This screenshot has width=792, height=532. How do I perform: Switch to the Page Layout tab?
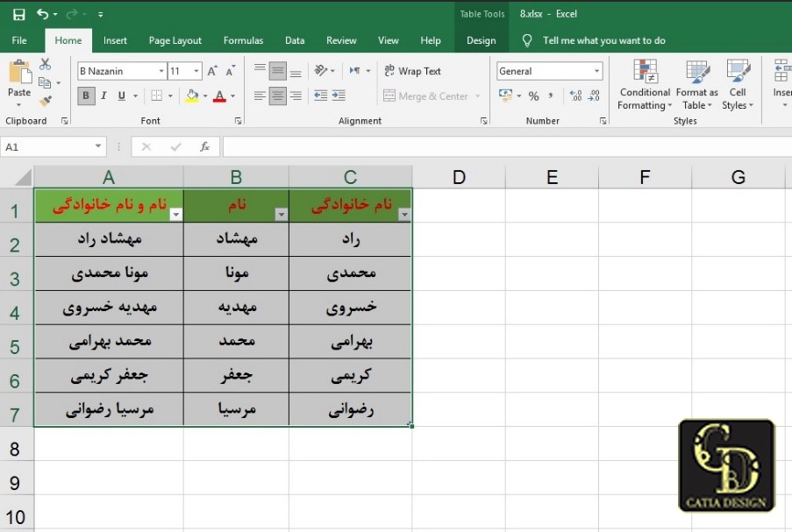[x=175, y=40]
